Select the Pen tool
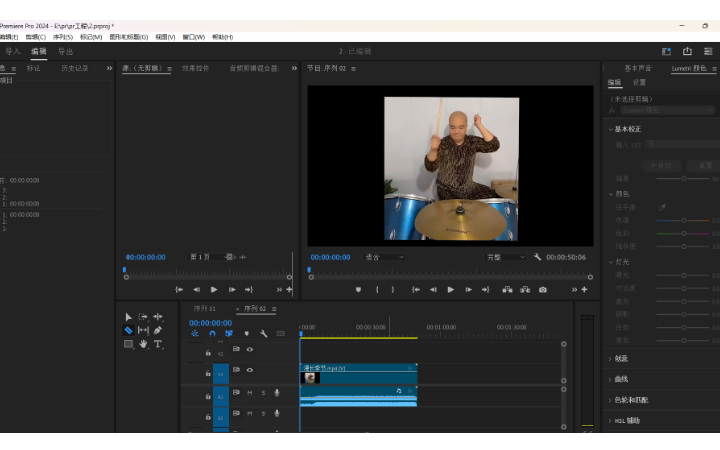 (x=158, y=330)
